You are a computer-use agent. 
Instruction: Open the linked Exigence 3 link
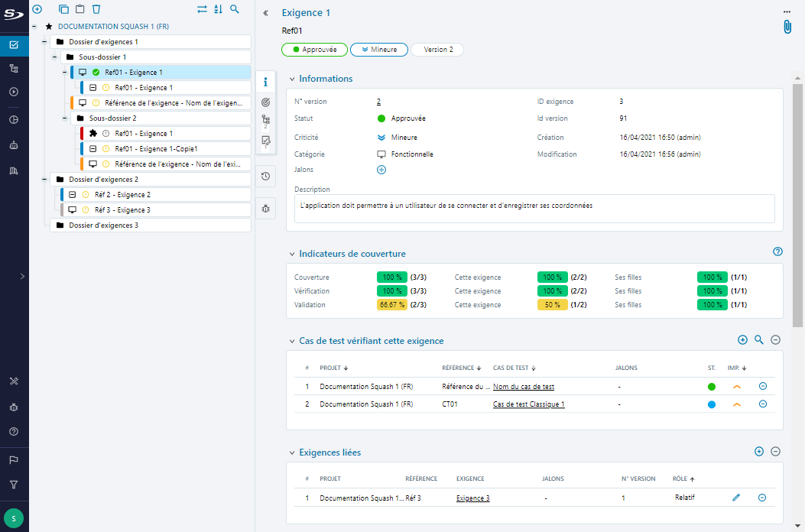(x=472, y=498)
